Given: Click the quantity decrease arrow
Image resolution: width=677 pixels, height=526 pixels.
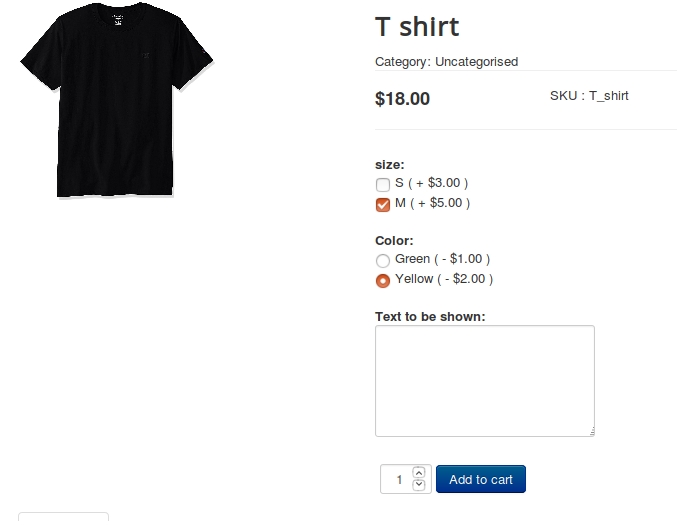Looking at the screenshot, I should tap(418, 485).
